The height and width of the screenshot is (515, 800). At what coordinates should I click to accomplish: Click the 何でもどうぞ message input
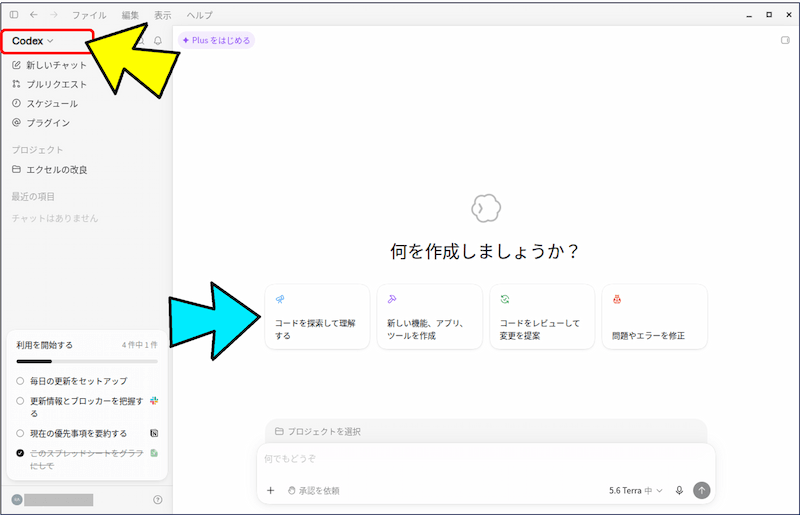486,459
